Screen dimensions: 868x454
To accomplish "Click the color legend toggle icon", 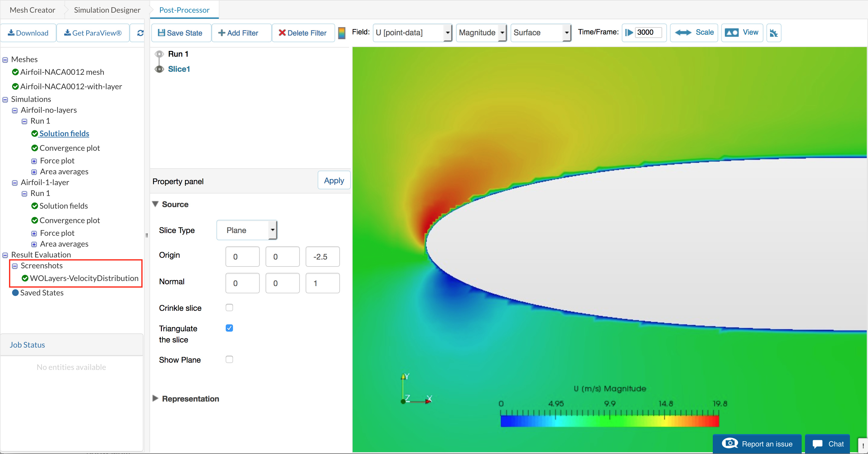I will pos(341,33).
